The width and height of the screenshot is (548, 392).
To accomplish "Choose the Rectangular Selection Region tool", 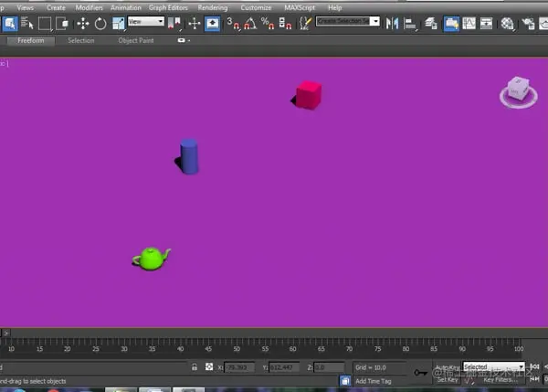I will coord(45,24).
